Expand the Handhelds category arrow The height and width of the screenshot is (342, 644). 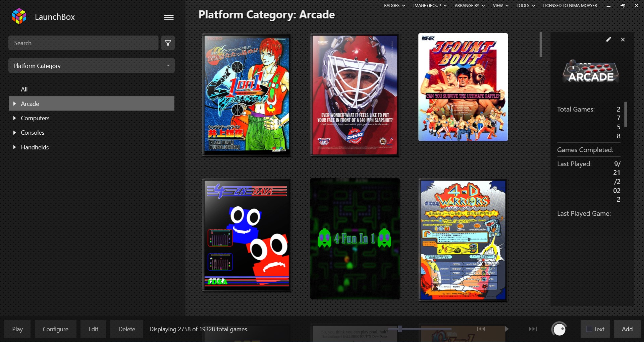pos(14,147)
